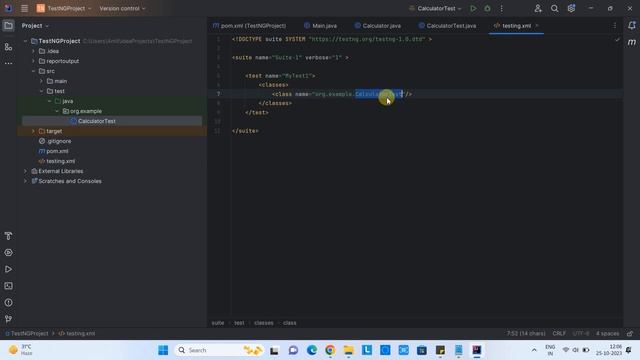Viewport: 640px width, 360px height.
Task: Open IDE settings gear
Action: 571,8
